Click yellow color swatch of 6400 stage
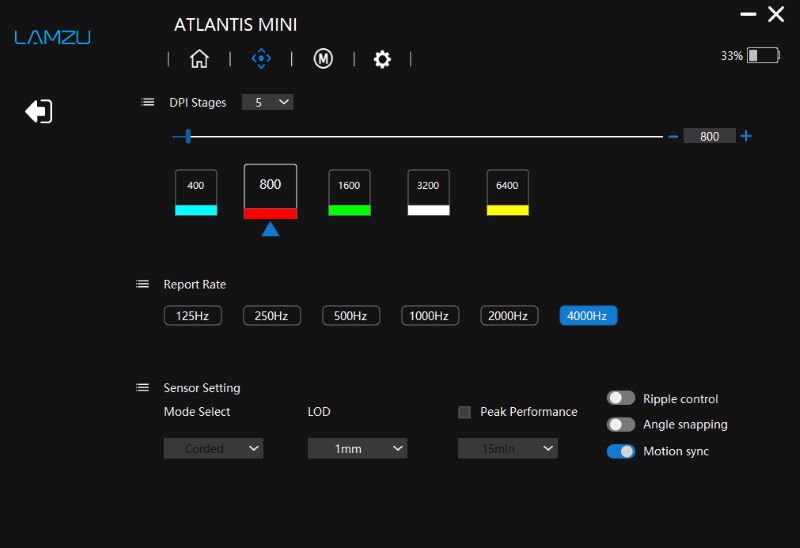Screen dimensions: 800x548 [508, 210]
